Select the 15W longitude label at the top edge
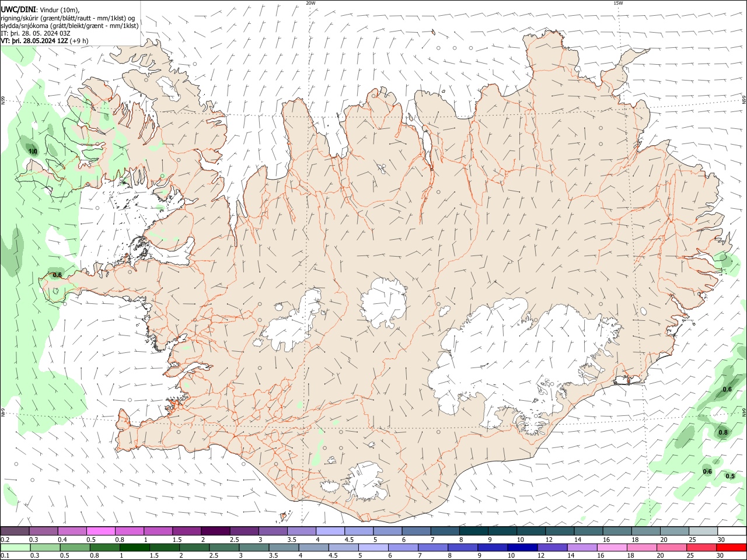 click(x=617, y=3)
